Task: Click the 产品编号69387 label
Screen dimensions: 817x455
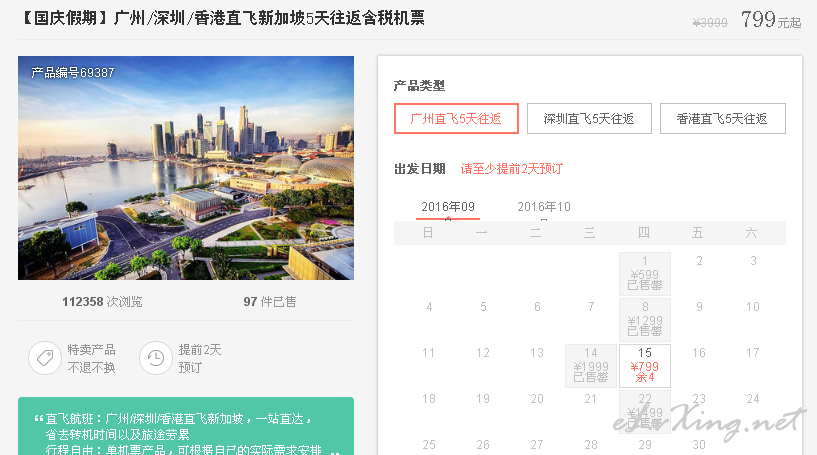Action: pyautogui.click(x=72, y=72)
